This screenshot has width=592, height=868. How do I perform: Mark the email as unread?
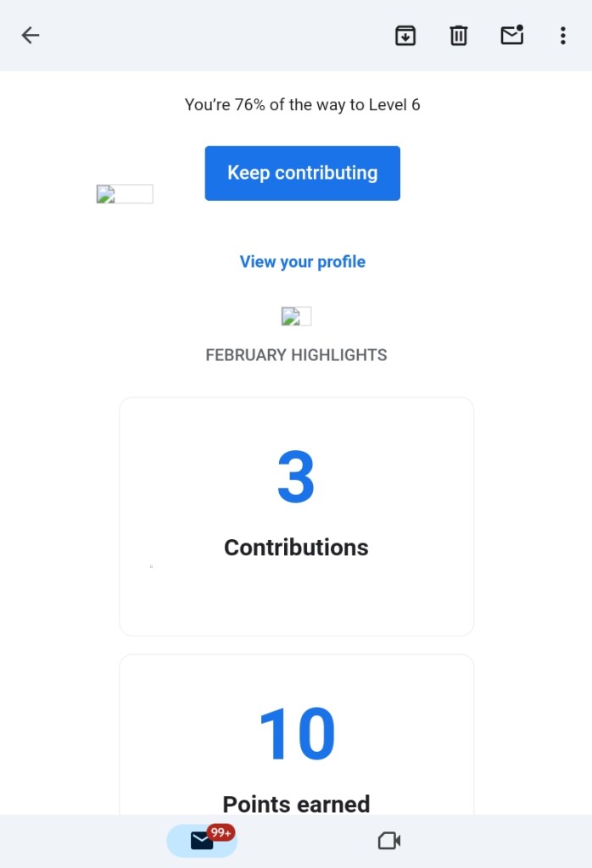coord(511,35)
